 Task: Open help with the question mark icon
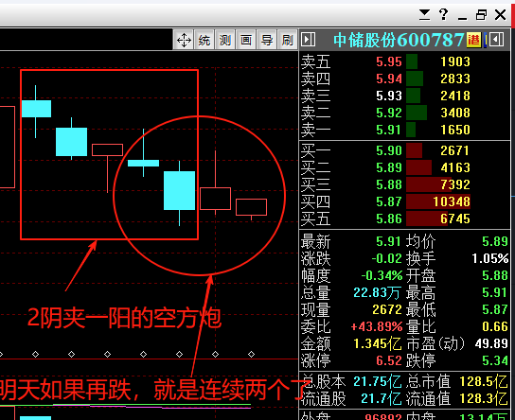click(x=443, y=14)
